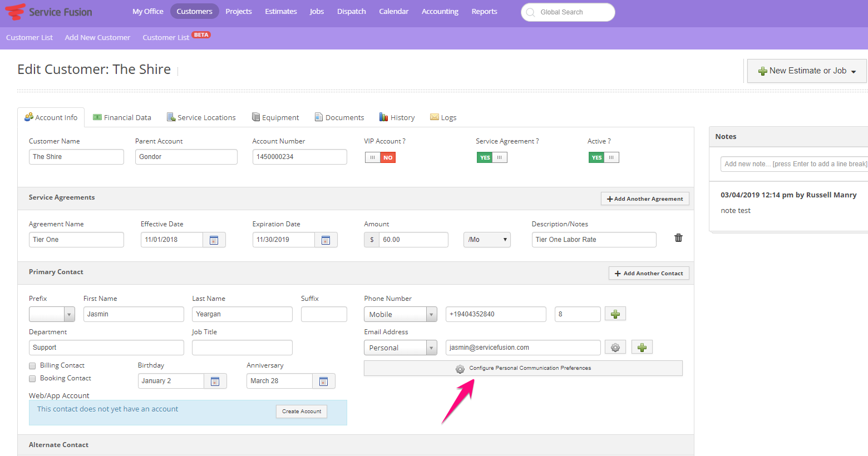The height and width of the screenshot is (456, 868).
Task: Click the green plus to add phone number
Action: (x=615, y=314)
